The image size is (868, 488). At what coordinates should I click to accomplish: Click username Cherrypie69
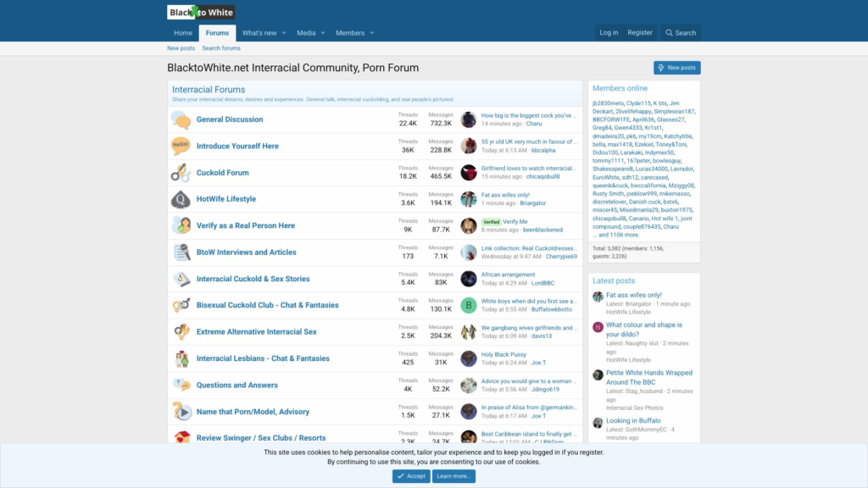(561, 257)
